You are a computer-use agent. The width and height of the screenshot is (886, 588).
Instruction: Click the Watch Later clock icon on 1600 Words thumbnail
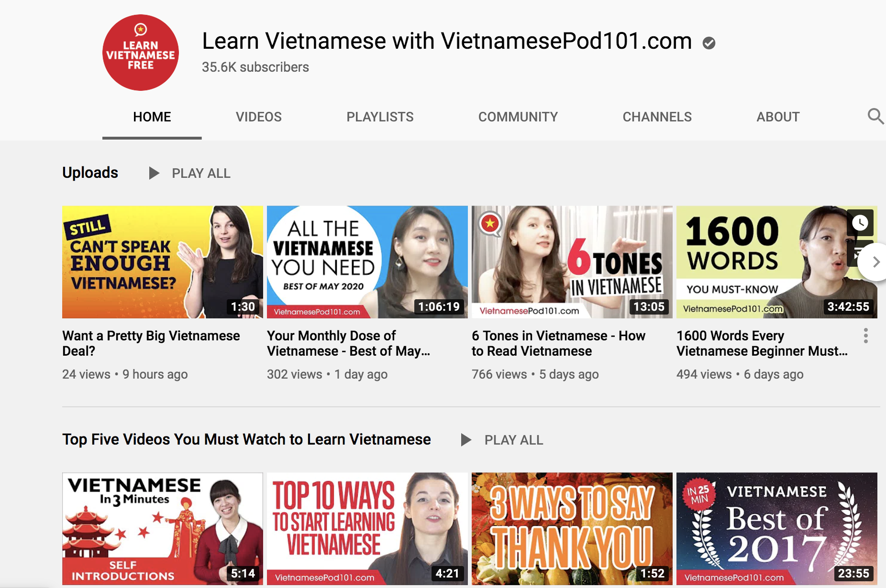coord(860,222)
